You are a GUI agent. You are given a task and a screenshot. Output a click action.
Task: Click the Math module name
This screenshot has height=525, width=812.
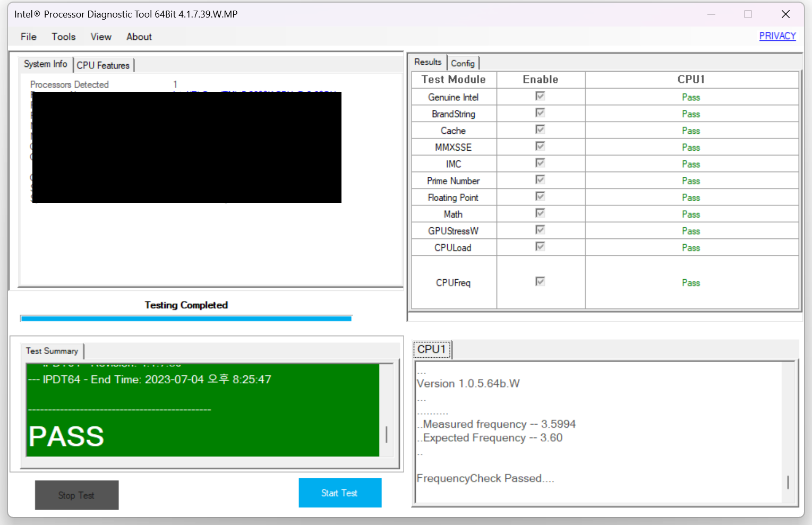tap(454, 214)
